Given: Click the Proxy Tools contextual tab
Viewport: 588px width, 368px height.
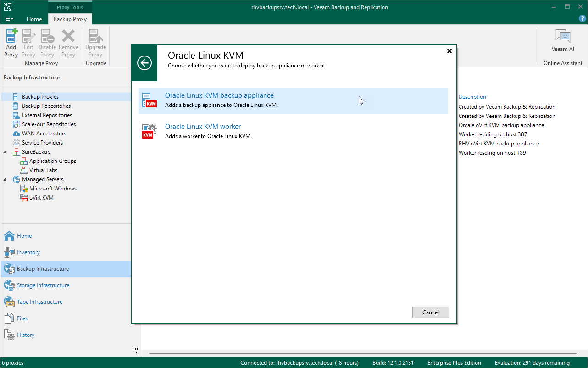Looking at the screenshot, I should click(70, 7).
